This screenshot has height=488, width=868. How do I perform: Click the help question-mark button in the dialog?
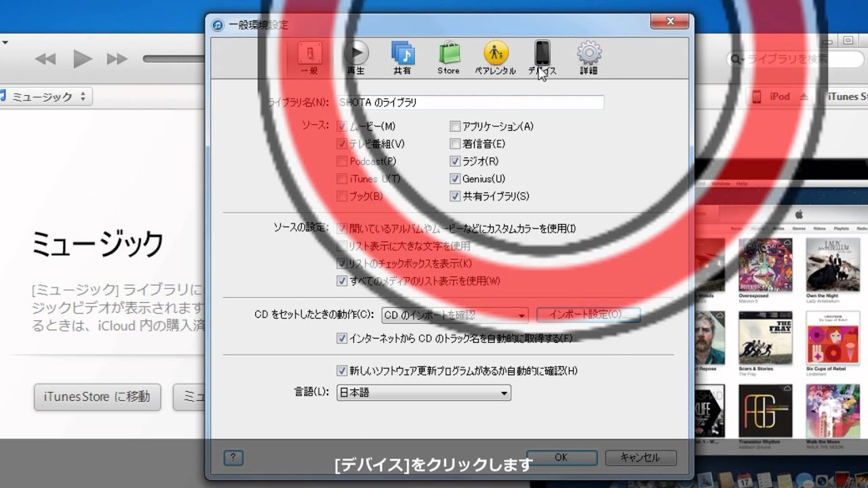233,457
